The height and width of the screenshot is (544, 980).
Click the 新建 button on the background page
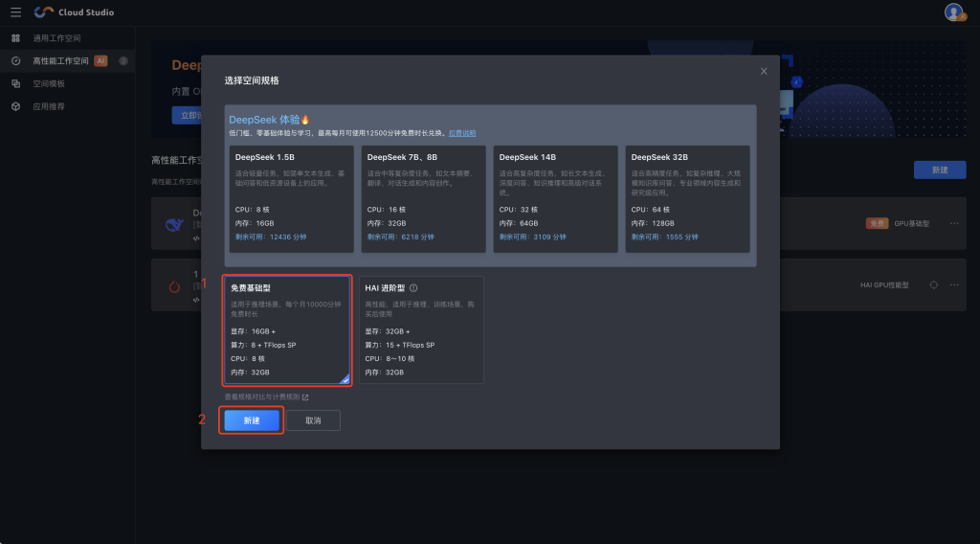pos(940,170)
